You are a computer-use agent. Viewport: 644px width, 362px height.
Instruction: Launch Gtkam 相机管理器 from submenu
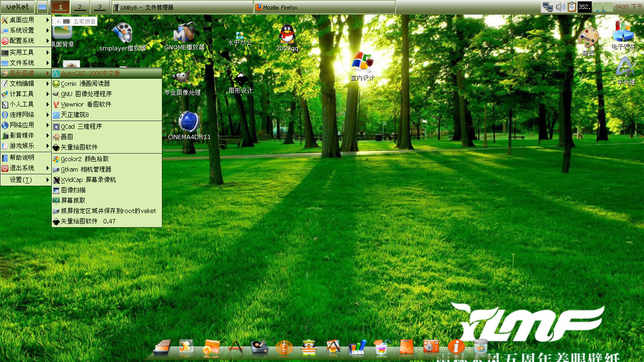[x=107, y=169]
